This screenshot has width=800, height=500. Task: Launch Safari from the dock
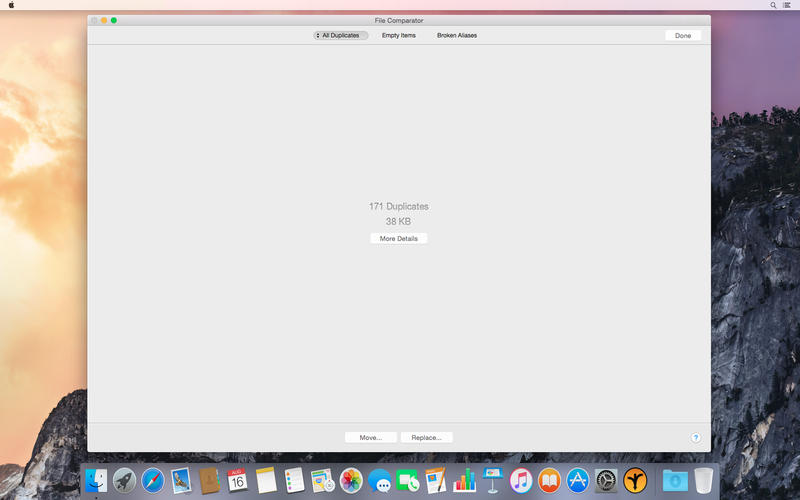coord(153,480)
